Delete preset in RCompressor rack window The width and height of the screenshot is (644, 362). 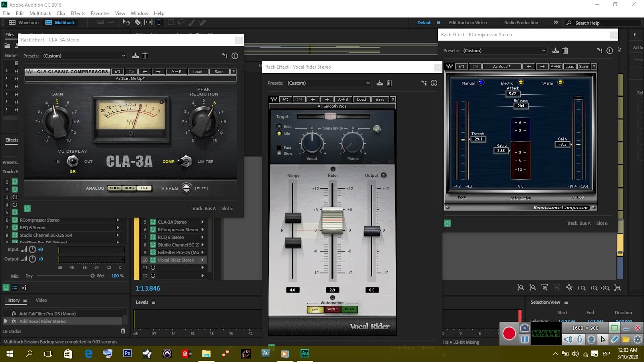pos(565,50)
